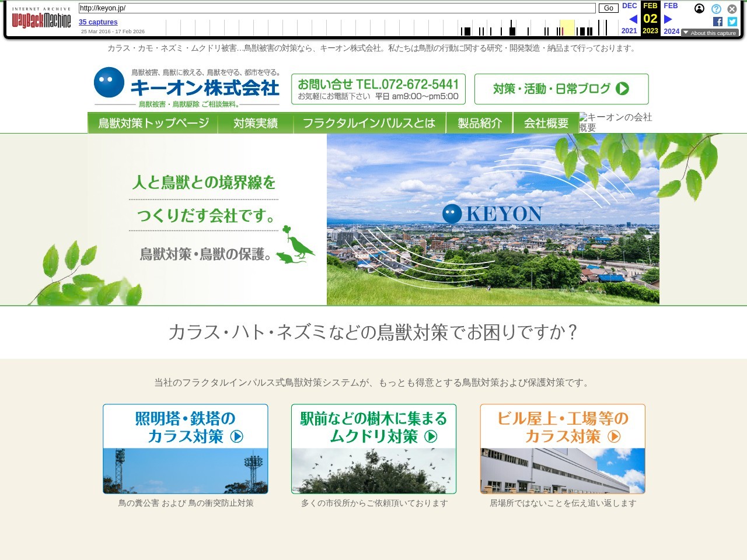Open 製品紹介 menu item
The height and width of the screenshot is (560, 747).
(x=480, y=123)
